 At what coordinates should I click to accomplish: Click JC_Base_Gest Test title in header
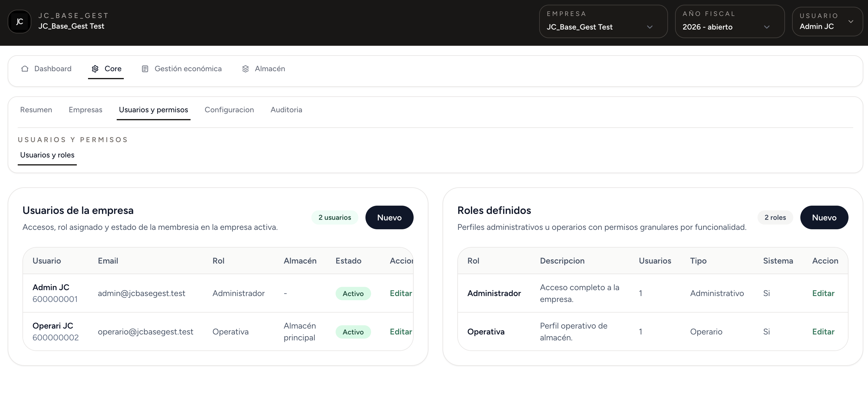click(x=71, y=26)
